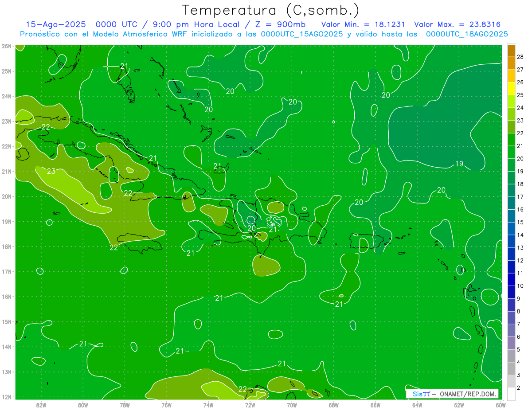532x411 pixels.
Task: Click the colorbar scale label "27"
Action: [520, 70]
